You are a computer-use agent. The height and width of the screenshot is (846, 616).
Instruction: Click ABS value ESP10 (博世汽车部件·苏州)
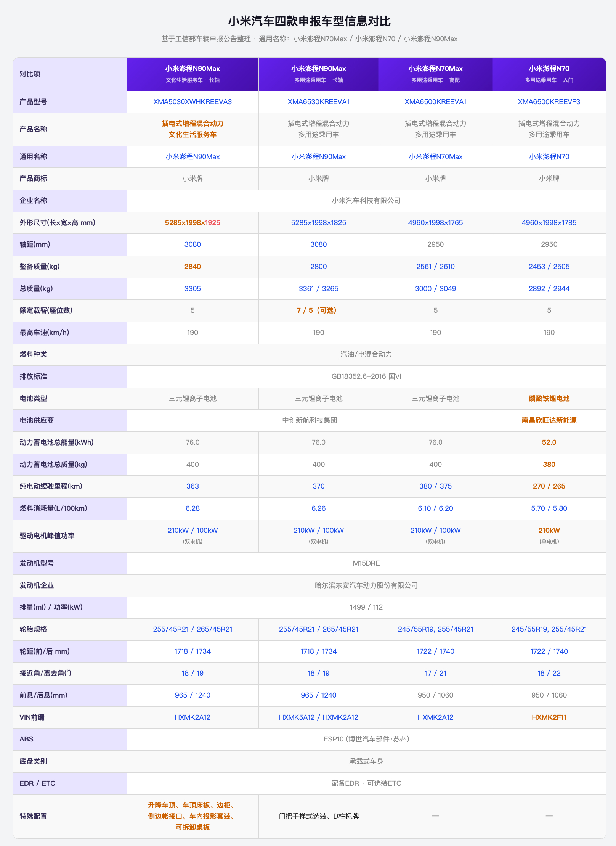(x=366, y=739)
